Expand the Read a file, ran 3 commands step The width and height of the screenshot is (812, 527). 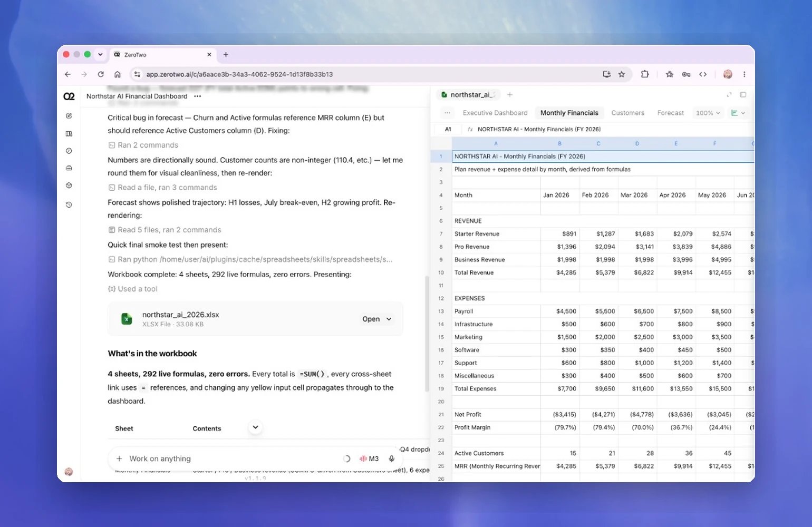[162, 187]
